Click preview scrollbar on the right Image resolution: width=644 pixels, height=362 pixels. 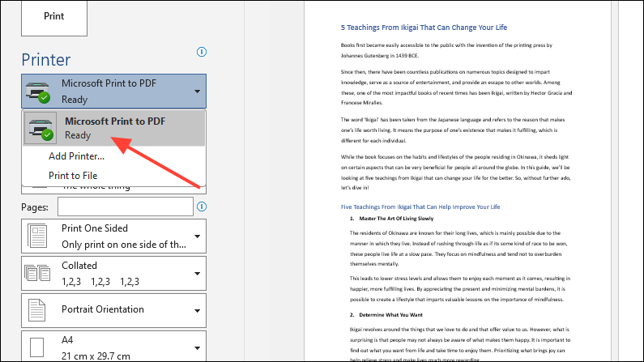(x=614, y=181)
